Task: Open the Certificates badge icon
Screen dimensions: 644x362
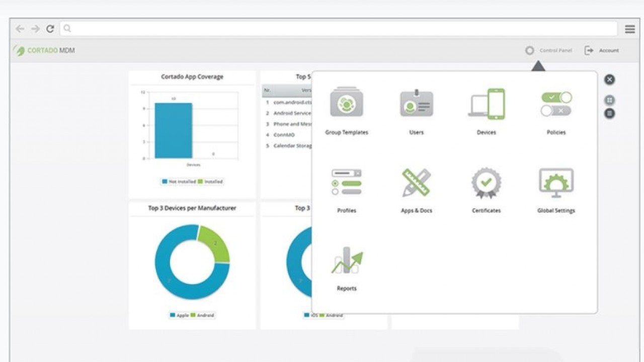Action: [486, 183]
